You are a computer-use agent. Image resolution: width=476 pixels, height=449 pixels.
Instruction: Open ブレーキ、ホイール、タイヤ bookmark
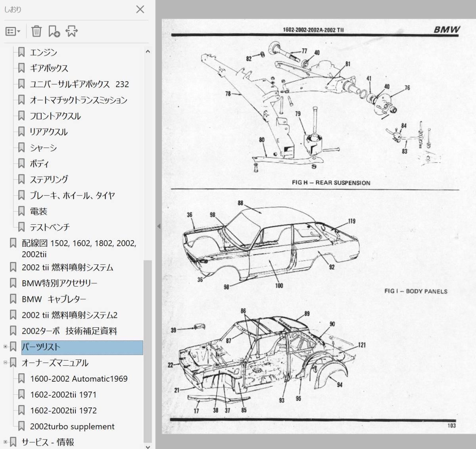point(73,195)
